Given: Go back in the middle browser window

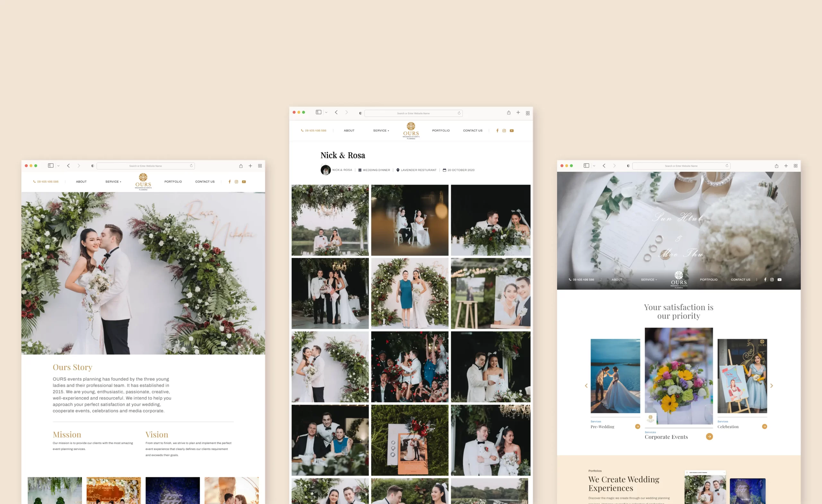Looking at the screenshot, I should coord(336,112).
